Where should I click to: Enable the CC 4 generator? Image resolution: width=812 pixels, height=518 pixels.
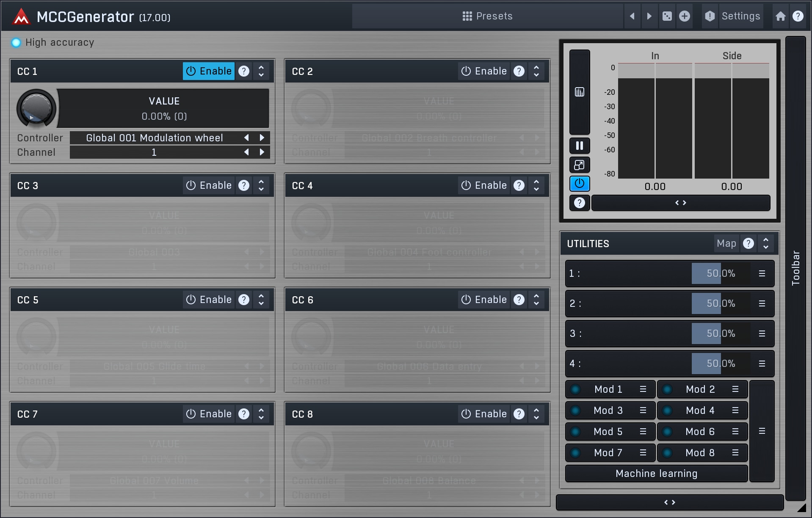pyautogui.click(x=483, y=185)
